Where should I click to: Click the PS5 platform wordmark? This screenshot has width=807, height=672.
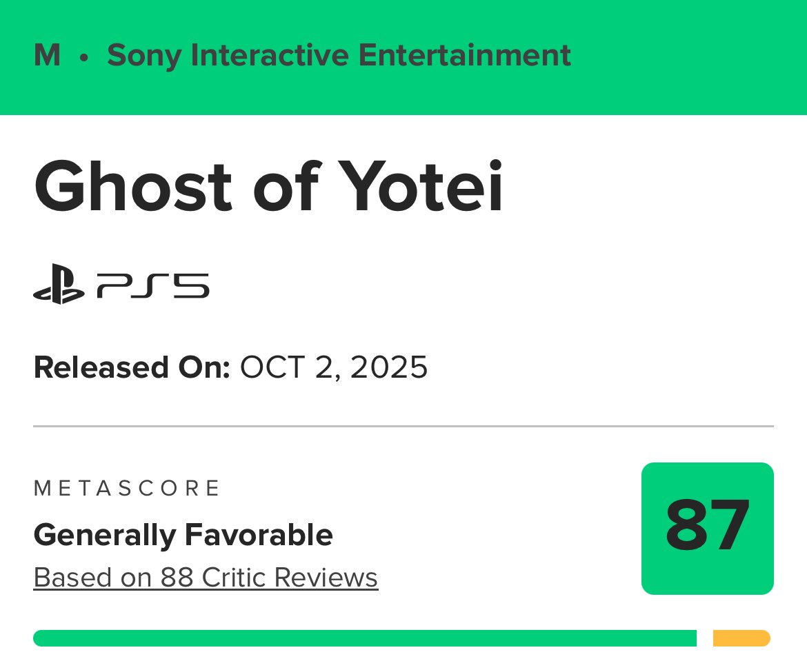point(153,286)
